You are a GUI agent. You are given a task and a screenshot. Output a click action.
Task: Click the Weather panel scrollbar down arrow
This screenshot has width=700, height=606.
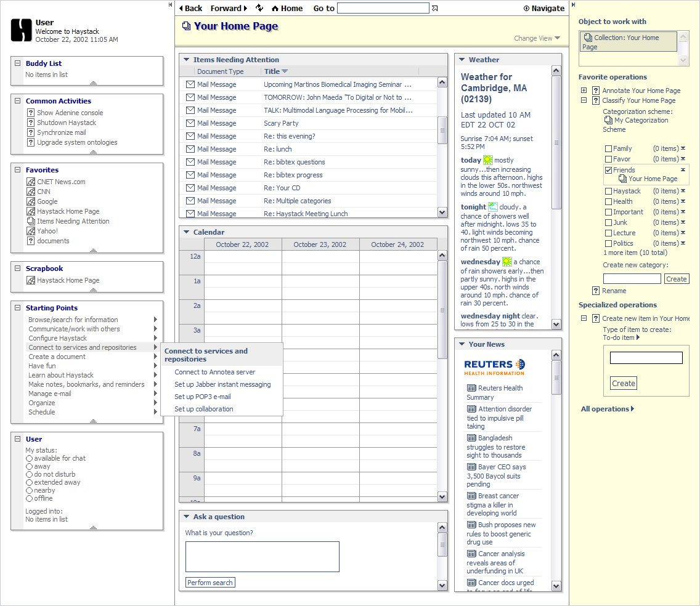(x=556, y=325)
